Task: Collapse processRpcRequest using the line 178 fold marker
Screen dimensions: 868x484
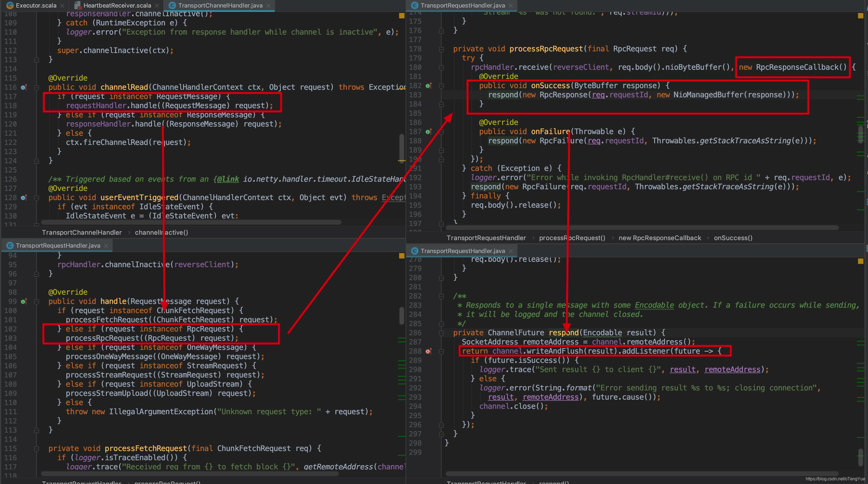Action: [x=441, y=49]
